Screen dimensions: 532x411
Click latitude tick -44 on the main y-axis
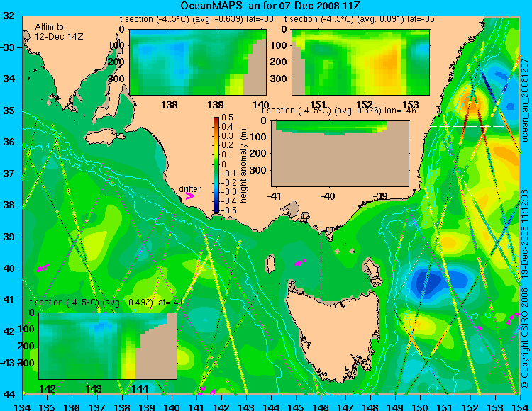click(x=9, y=395)
